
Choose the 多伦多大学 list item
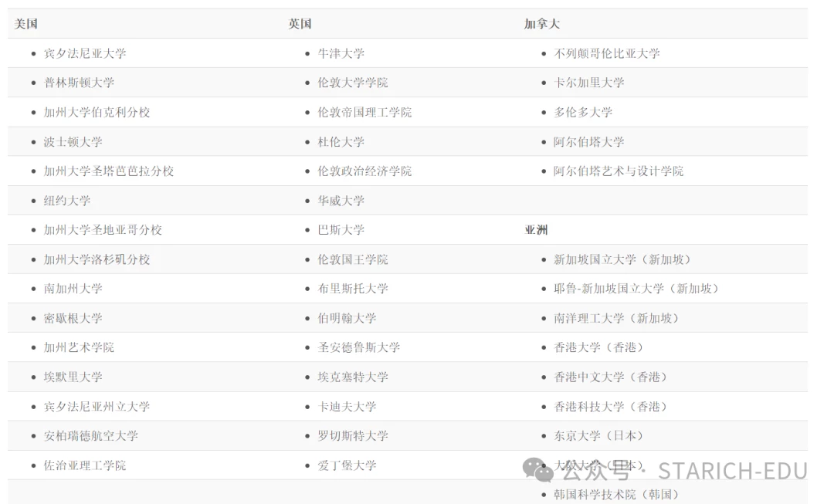coord(584,113)
